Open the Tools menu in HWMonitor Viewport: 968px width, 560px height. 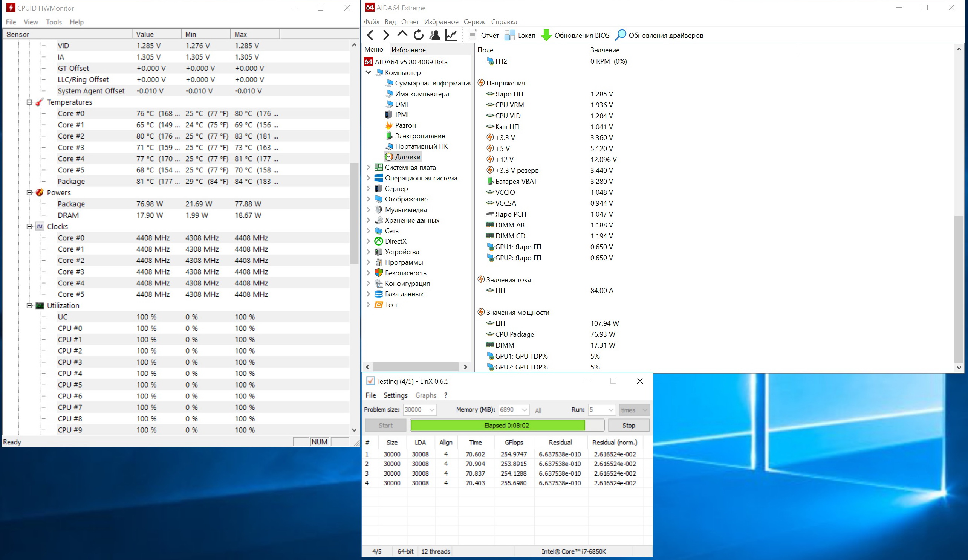(54, 22)
